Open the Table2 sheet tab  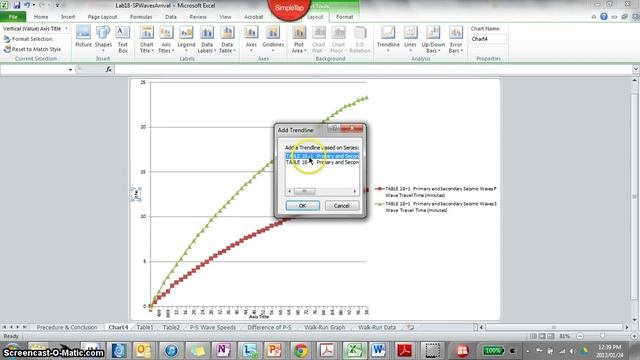171,327
